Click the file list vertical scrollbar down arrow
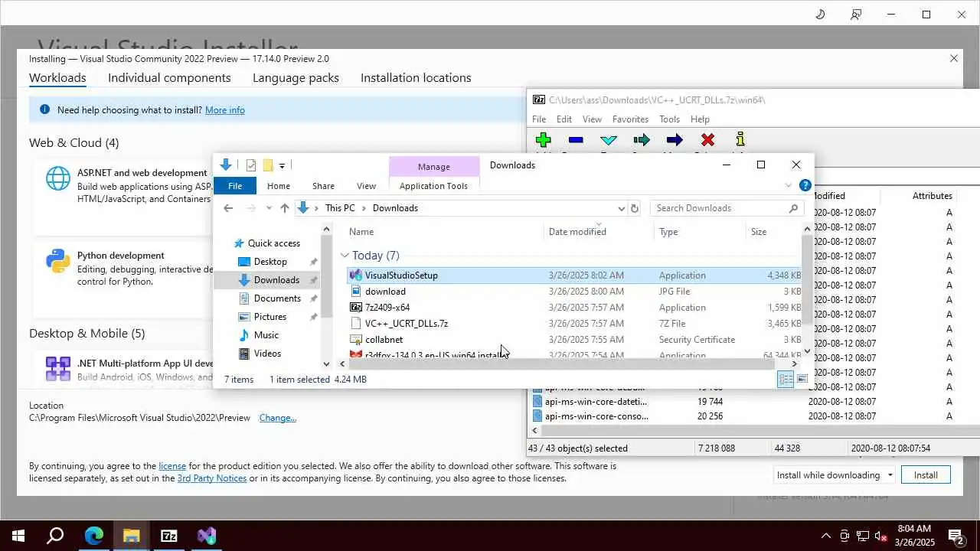 click(x=807, y=351)
